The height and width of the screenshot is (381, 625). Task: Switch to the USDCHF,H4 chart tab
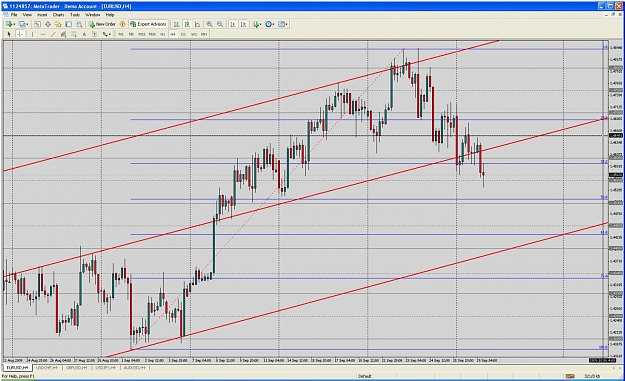(x=47, y=367)
